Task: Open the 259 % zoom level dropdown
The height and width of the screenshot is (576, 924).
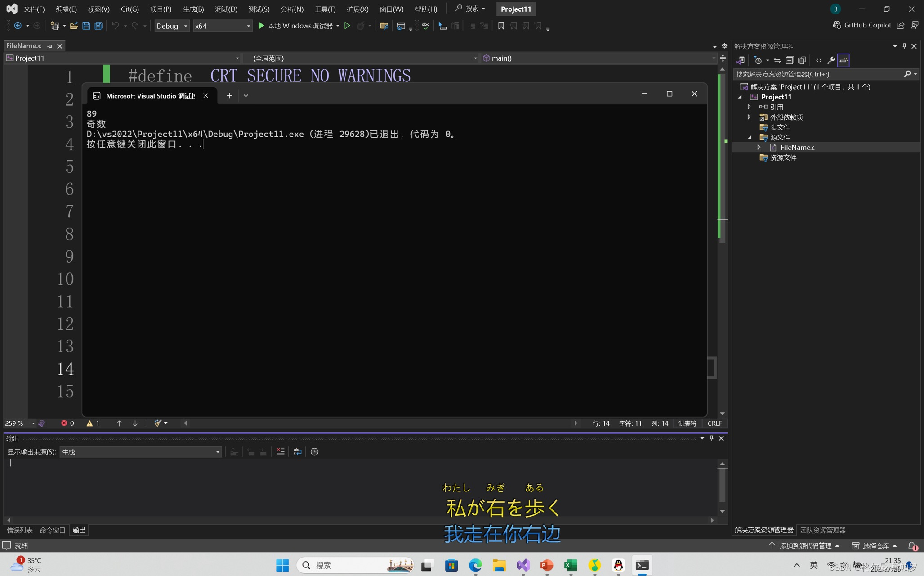Action: 20,423
